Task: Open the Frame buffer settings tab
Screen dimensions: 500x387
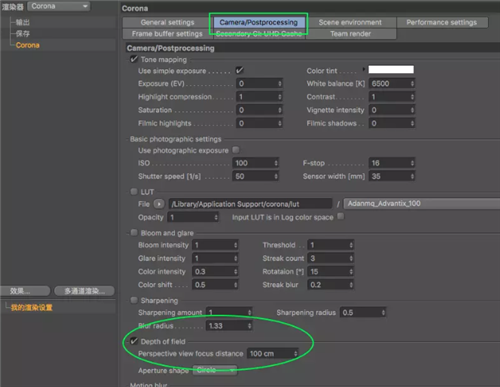Action: pos(167,34)
